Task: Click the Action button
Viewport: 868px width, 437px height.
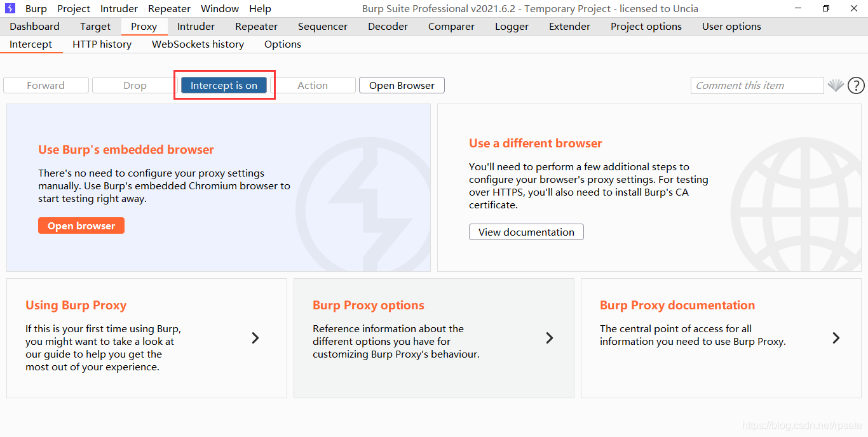Action: (313, 85)
